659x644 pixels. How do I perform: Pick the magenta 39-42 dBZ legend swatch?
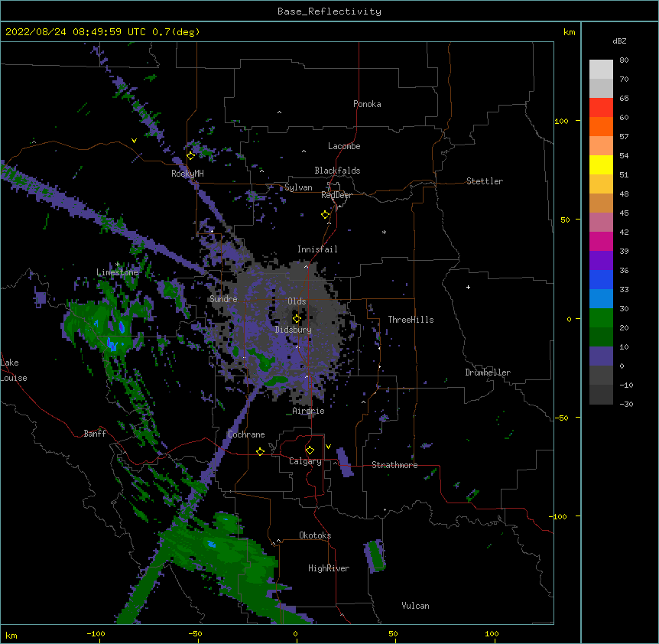[601, 242]
